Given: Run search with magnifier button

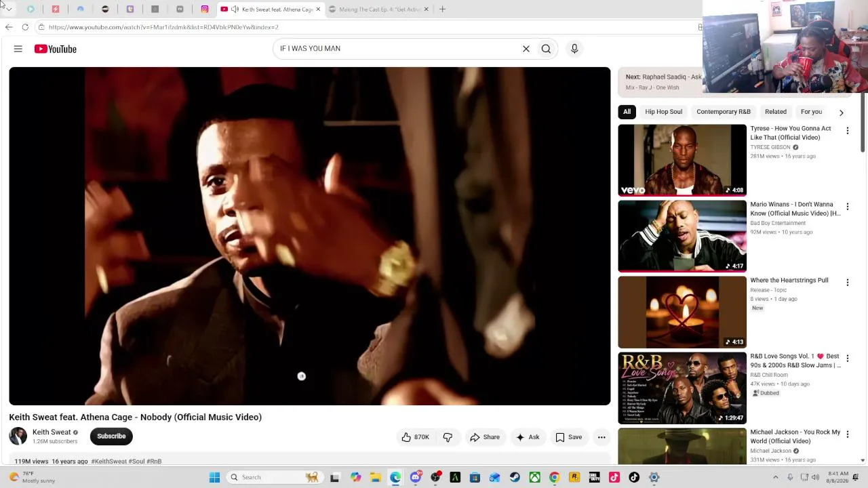Looking at the screenshot, I should [546, 49].
